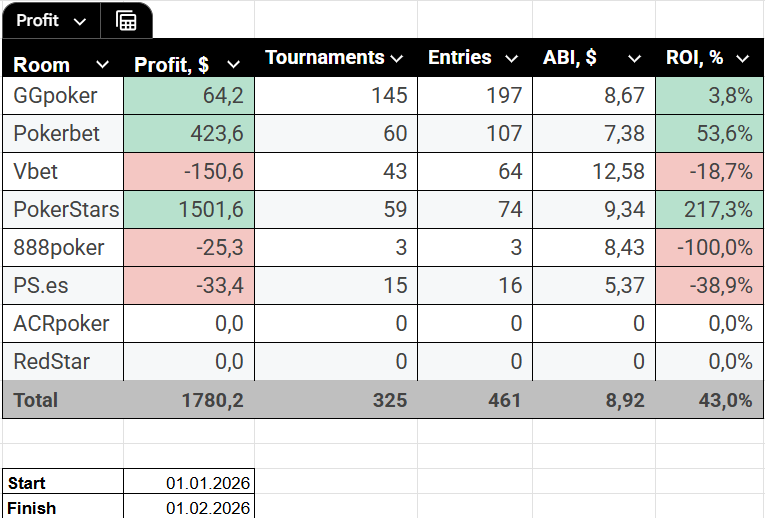Open the Profit table name dropdown
Viewport: 765px width, 518px height.
[x=81, y=21]
